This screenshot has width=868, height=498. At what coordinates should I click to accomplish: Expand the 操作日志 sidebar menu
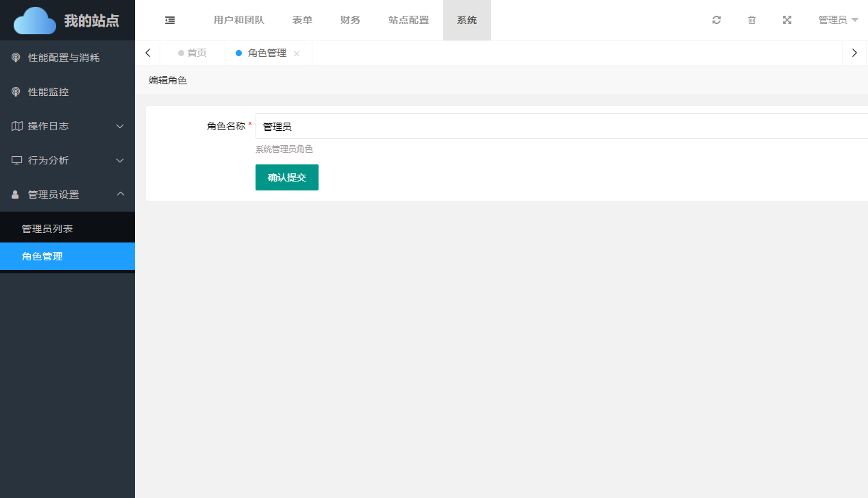(x=67, y=126)
